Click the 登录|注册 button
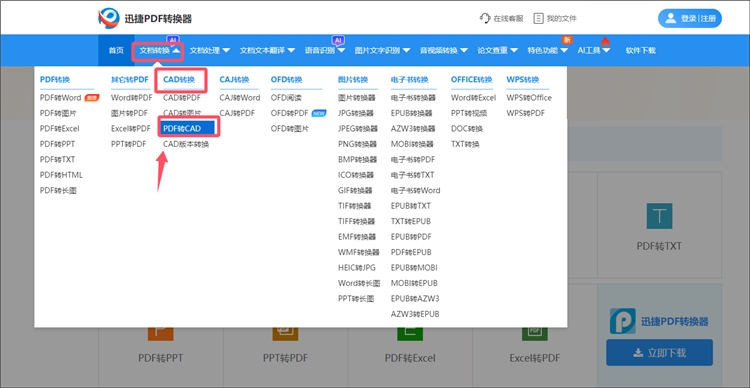 point(690,18)
